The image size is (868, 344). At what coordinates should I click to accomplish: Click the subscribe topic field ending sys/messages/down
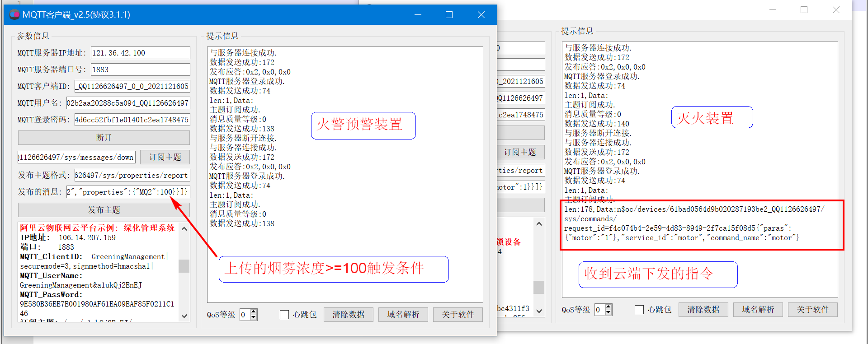coord(77,157)
